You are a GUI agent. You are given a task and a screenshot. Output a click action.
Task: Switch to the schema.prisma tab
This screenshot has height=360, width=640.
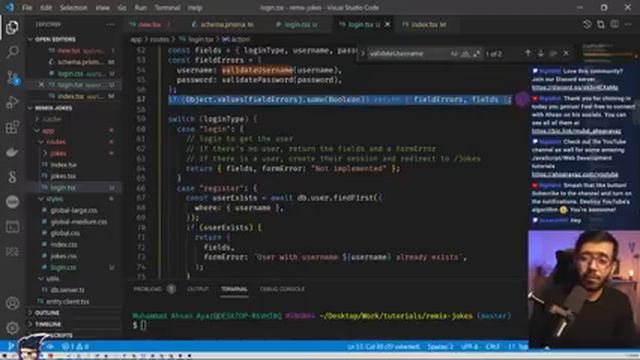[223, 24]
